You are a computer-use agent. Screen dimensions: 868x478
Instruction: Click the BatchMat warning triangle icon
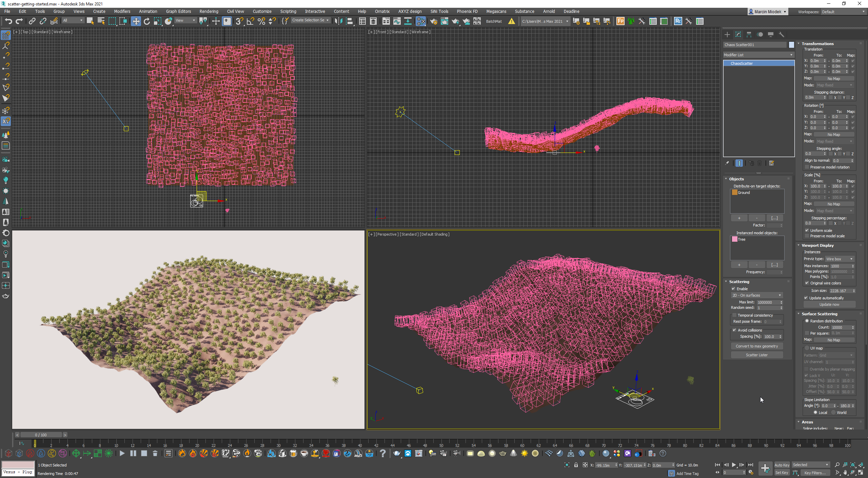click(511, 21)
